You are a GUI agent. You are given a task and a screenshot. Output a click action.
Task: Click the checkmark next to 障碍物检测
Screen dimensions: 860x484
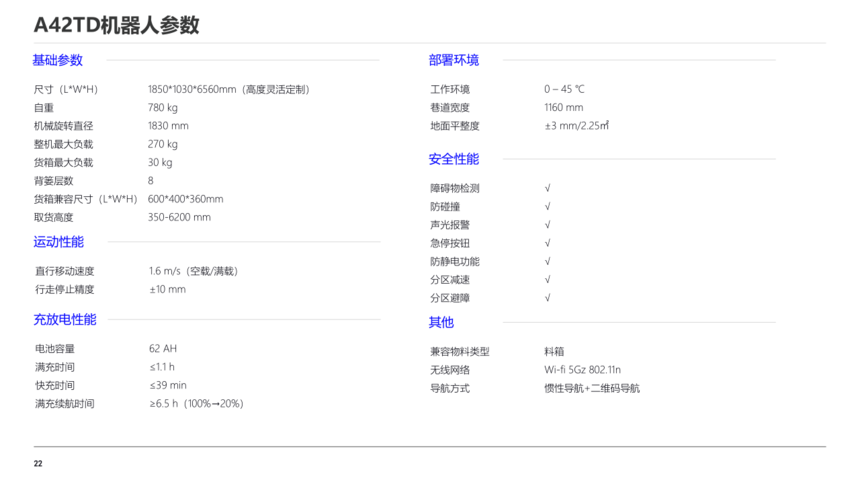tap(547, 188)
